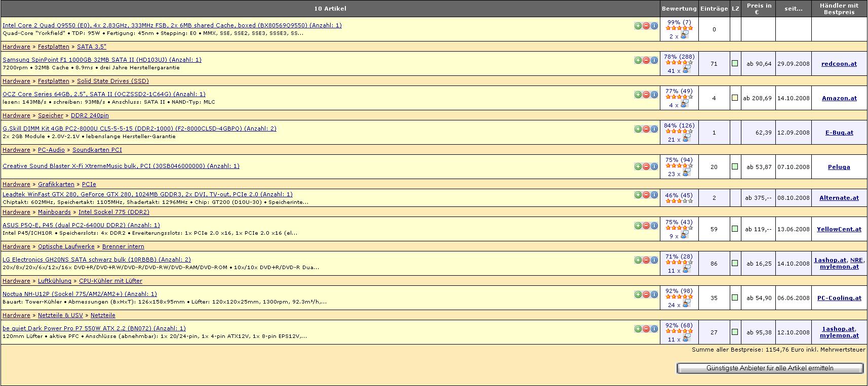The width and height of the screenshot is (868, 386).
Task: Open info icon for Intel Core 2 Quad Q9550
Action: coord(654,25)
